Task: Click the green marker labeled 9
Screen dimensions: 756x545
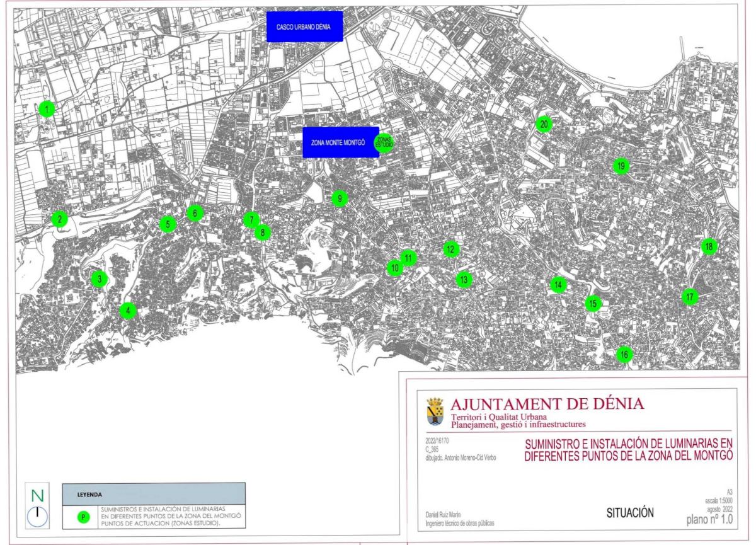Action: (x=339, y=198)
